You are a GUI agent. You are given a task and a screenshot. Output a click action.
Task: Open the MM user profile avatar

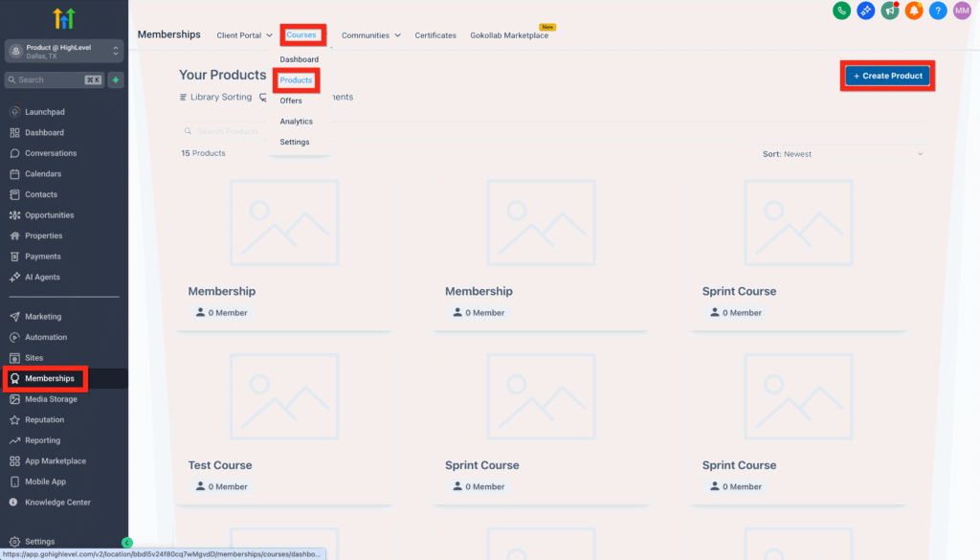click(962, 11)
